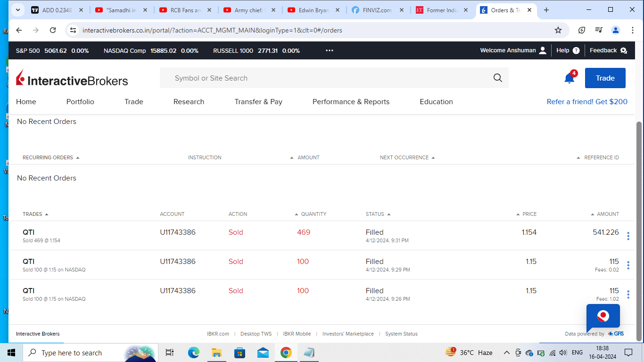This screenshot has height=362, width=644.
Task: Open options menu for the 469-share QTI trade
Action: pyautogui.click(x=628, y=236)
